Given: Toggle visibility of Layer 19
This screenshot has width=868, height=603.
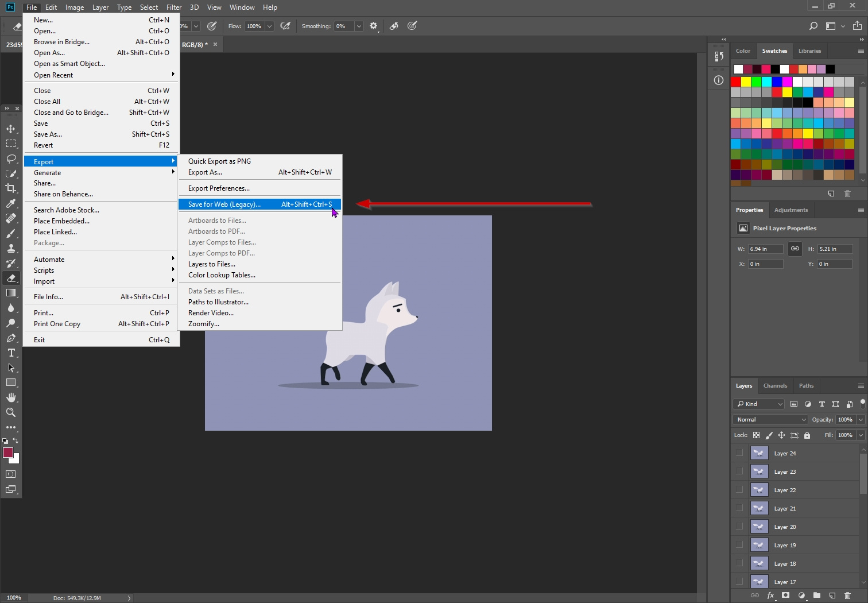Looking at the screenshot, I should tap(739, 545).
